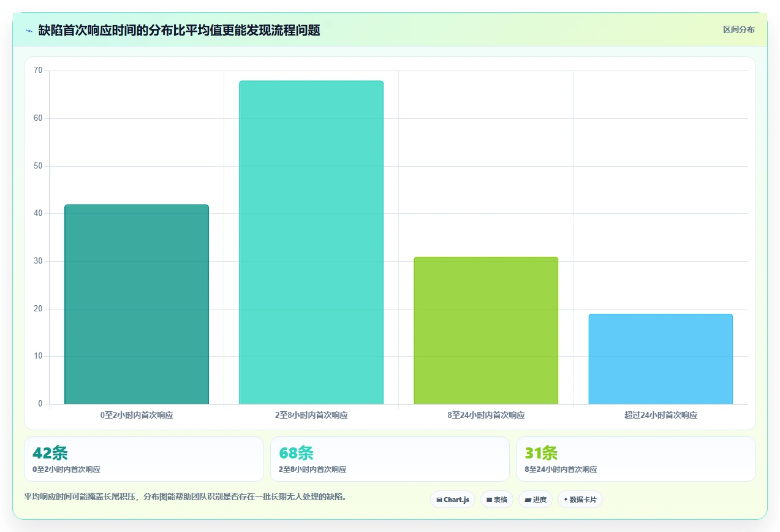Screen dimensions: 780x532
Task: Click the y-axis value 70
Action: (38, 70)
